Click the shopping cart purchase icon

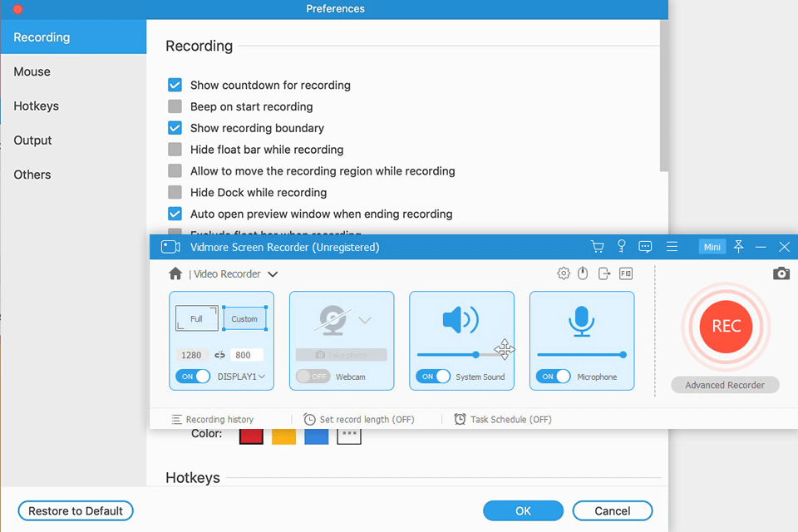tap(598, 247)
